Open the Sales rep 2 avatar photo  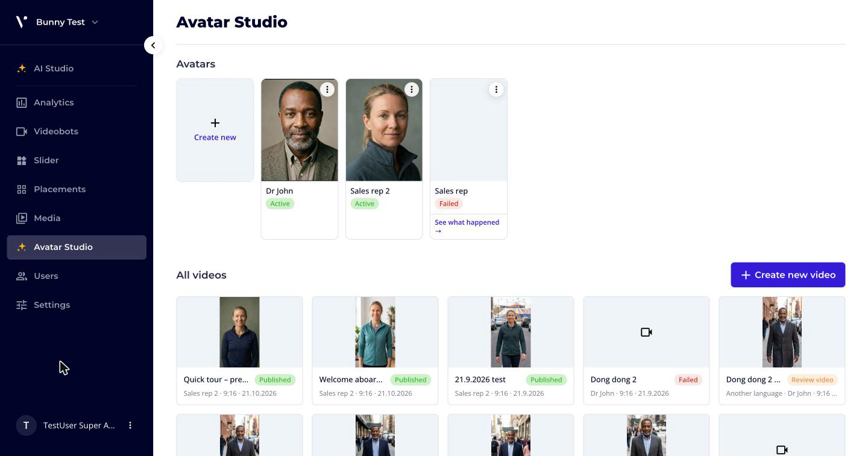pyautogui.click(x=384, y=130)
